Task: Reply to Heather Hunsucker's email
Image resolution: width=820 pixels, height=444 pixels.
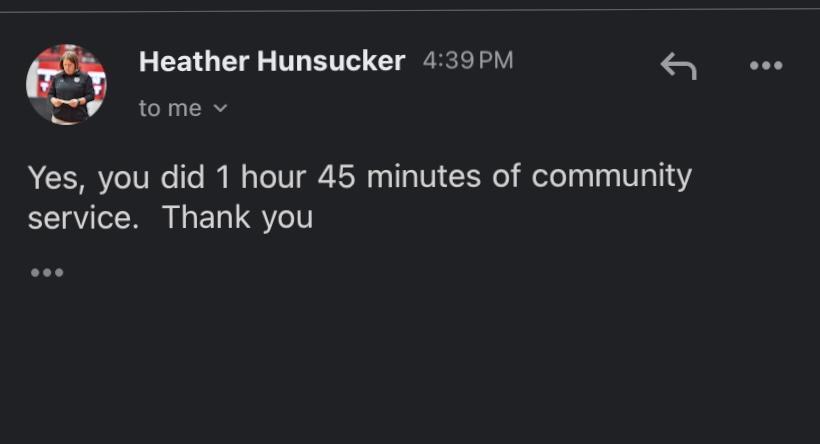Action: pos(678,67)
